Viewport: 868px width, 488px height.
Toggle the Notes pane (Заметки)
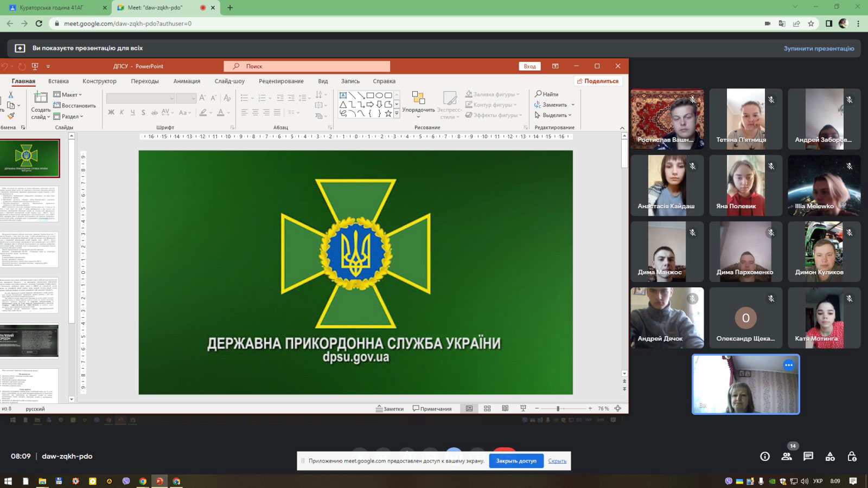(x=390, y=408)
